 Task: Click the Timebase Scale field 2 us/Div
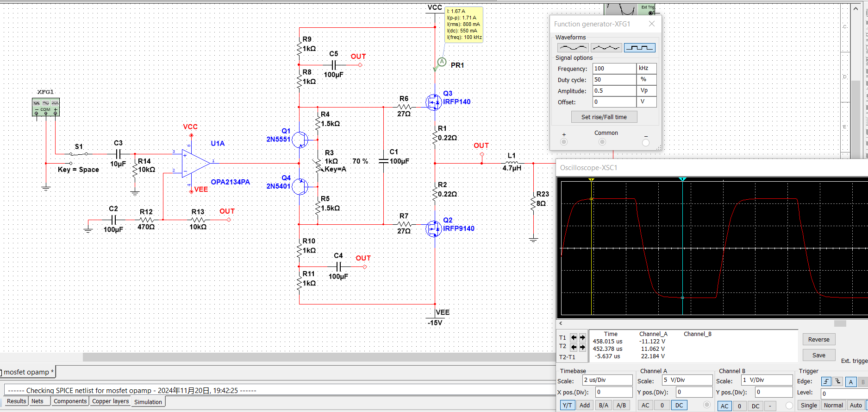[x=607, y=380]
